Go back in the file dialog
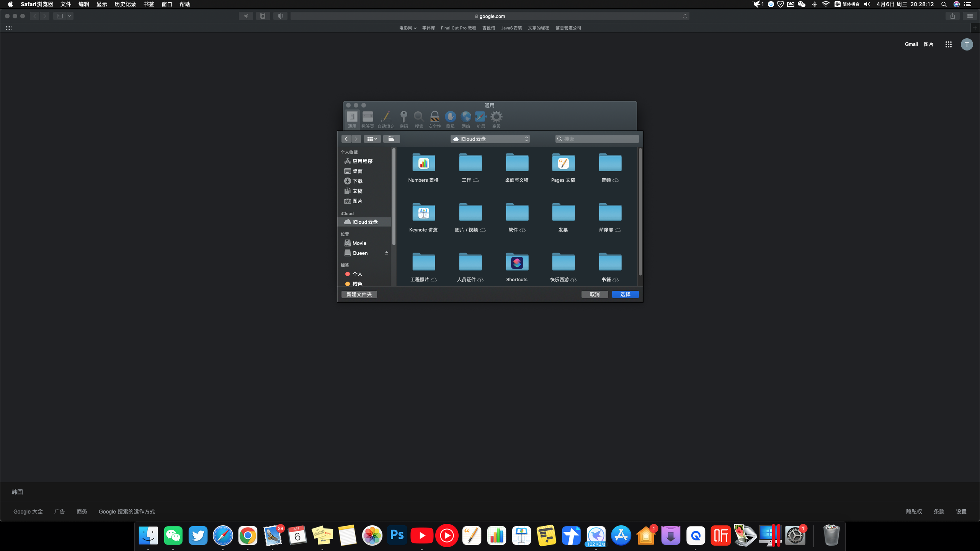The image size is (980, 551). pos(346,139)
